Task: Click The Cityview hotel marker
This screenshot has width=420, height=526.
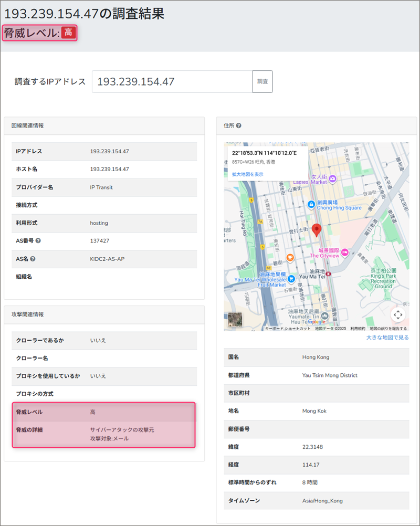Action: [345, 253]
